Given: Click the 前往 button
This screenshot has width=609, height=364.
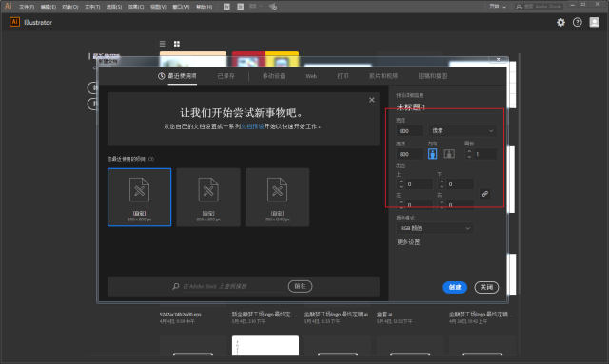Looking at the screenshot, I should tap(300, 286).
